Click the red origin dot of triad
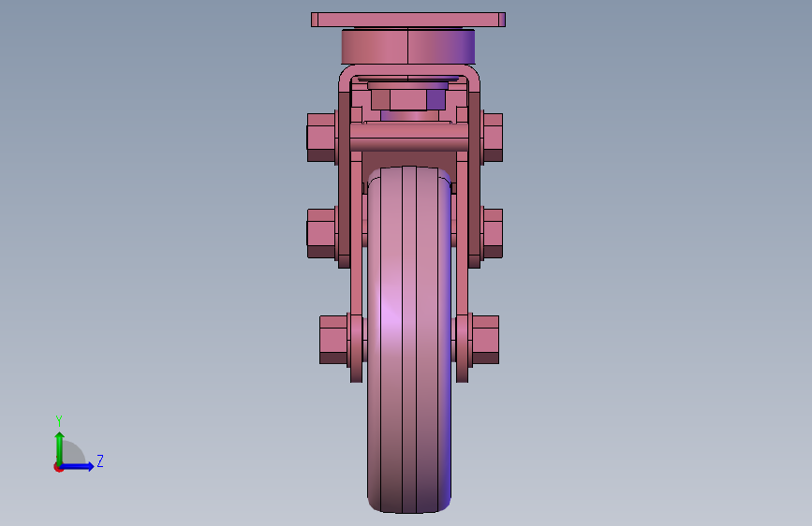The image size is (812, 526). [x=58, y=467]
